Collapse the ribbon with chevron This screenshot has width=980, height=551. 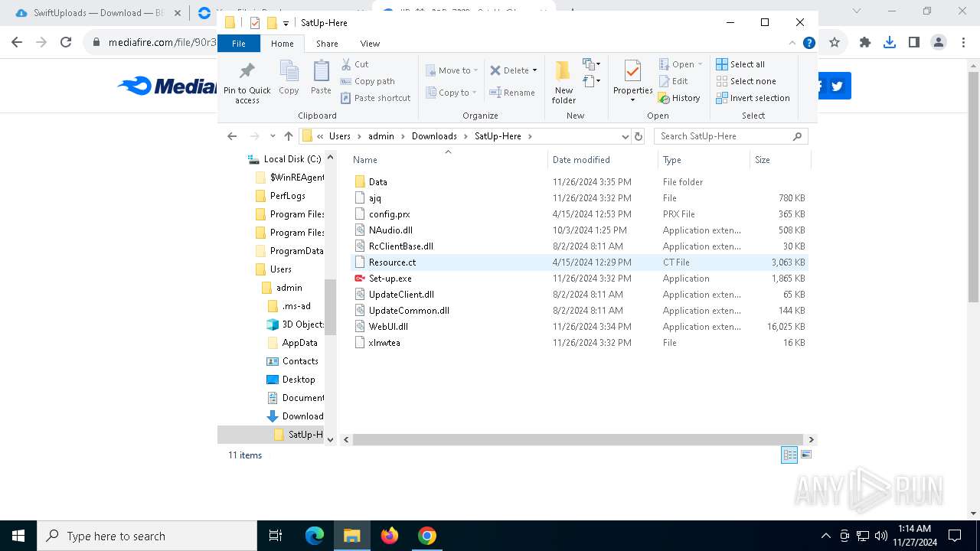(793, 44)
